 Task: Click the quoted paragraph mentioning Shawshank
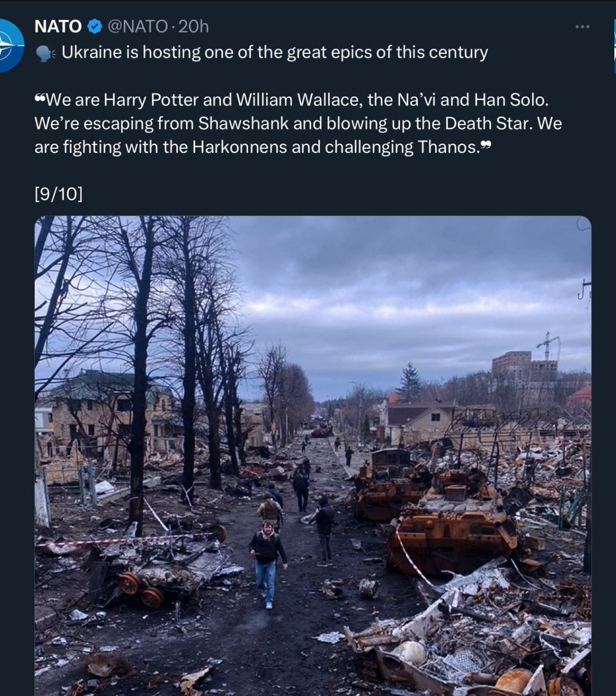tap(298, 123)
